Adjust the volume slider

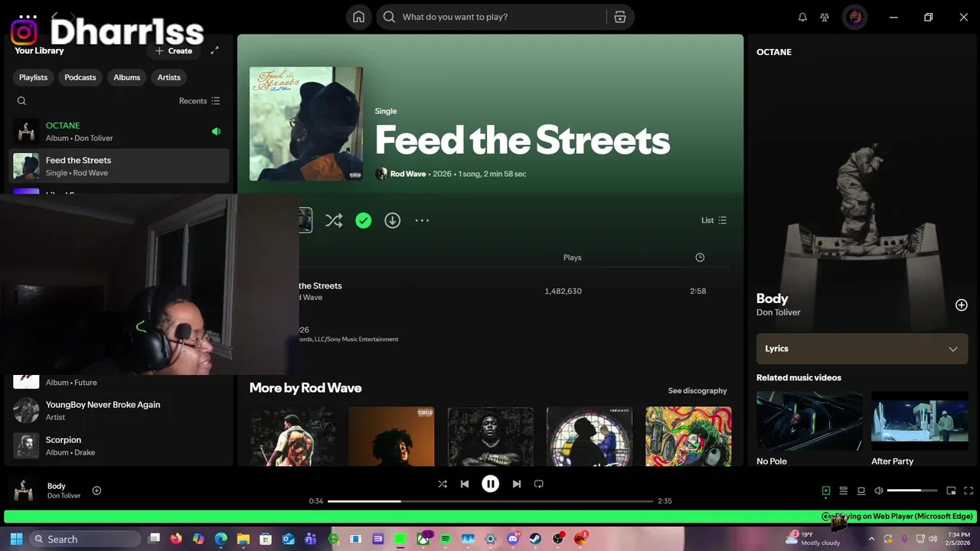coord(913,491)
